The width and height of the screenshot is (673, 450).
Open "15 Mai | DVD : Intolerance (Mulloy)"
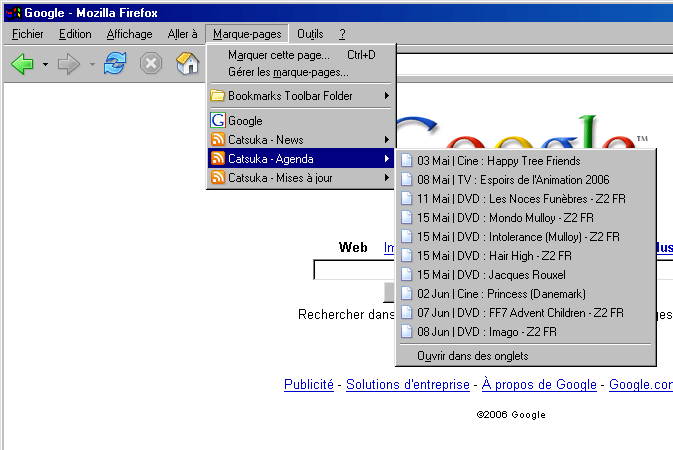click(x=526, y=237)
